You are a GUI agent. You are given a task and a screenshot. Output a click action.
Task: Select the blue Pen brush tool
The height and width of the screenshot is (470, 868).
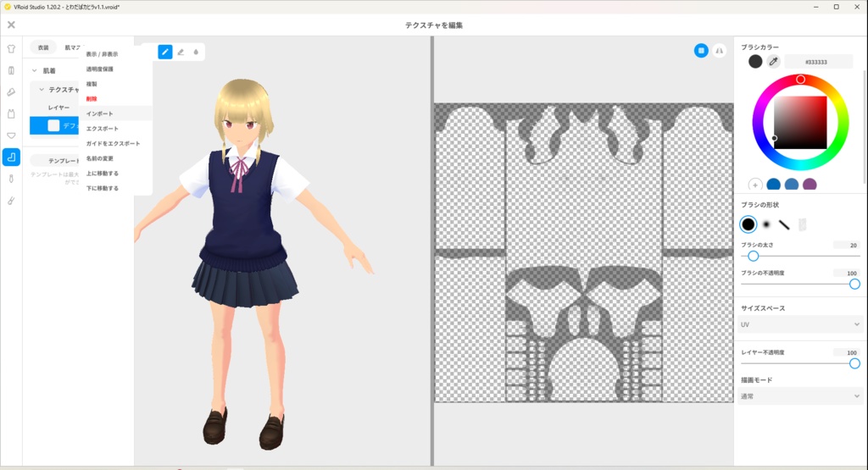coord(165,52)
